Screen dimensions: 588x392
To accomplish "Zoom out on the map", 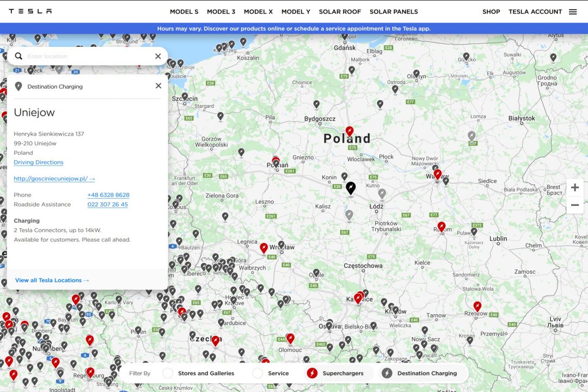I will (x=575, y=205).
